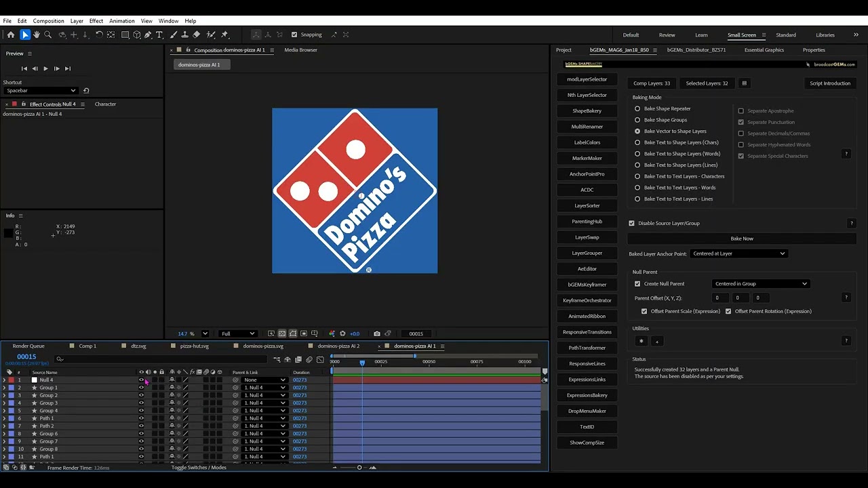868x488 pixels.
Task: Switch to the Essential Graphics tab
Action: click(x=764, y=49)
